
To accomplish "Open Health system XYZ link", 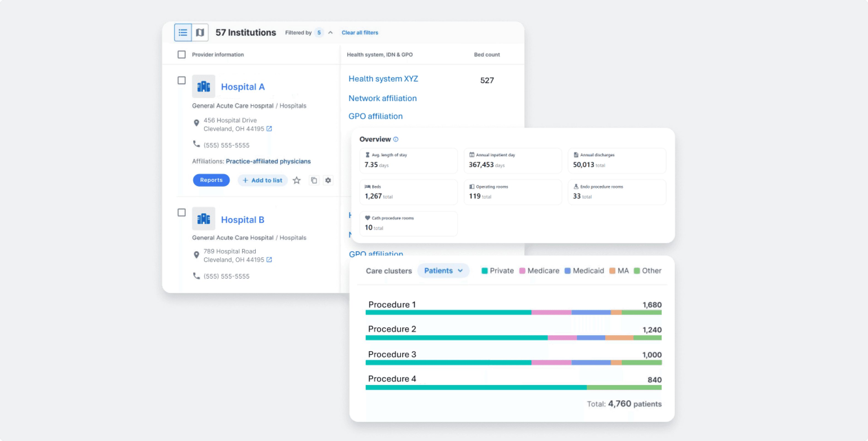I will [383, 79].
